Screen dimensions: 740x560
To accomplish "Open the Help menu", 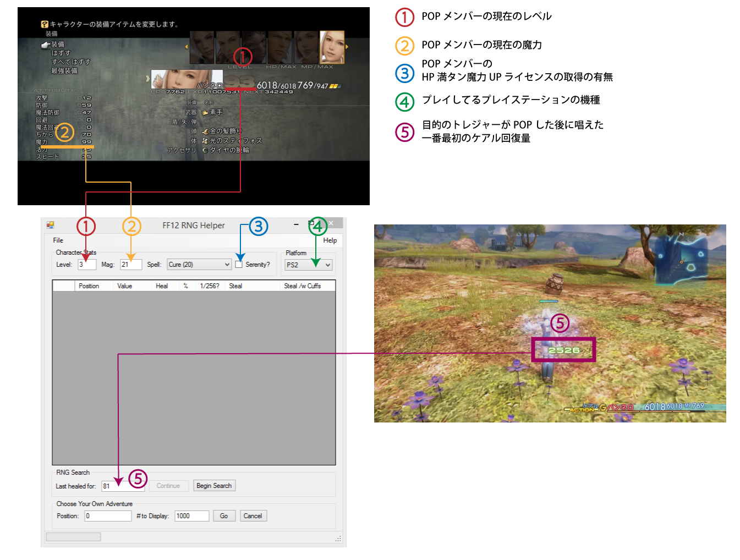I will (x=330, y=240).
